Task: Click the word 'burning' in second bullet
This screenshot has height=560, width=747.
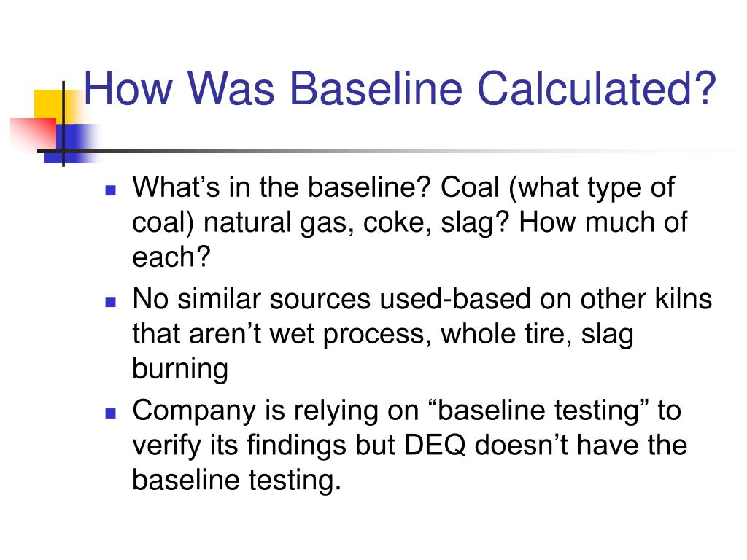Action: [180, 369]
